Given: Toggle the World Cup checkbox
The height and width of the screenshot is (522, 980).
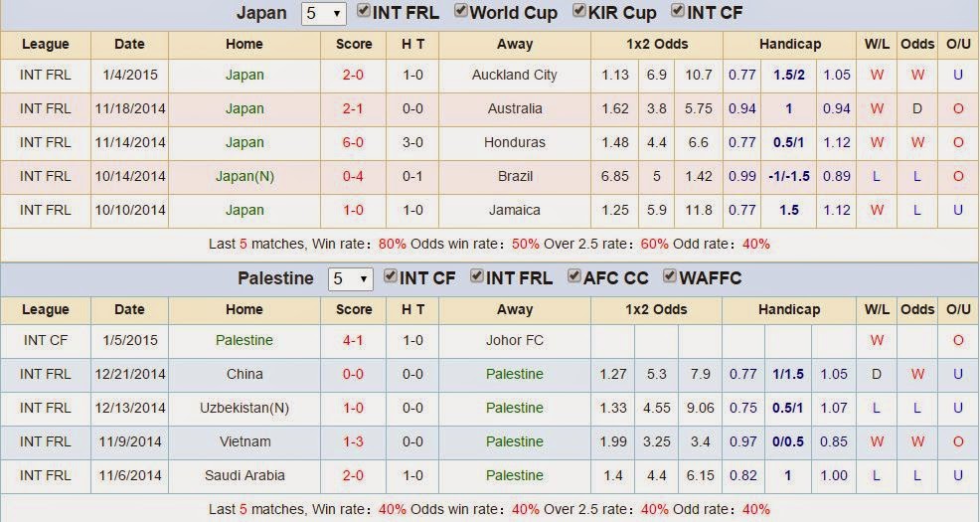Looking at the screenshot, I should [460, 11].
